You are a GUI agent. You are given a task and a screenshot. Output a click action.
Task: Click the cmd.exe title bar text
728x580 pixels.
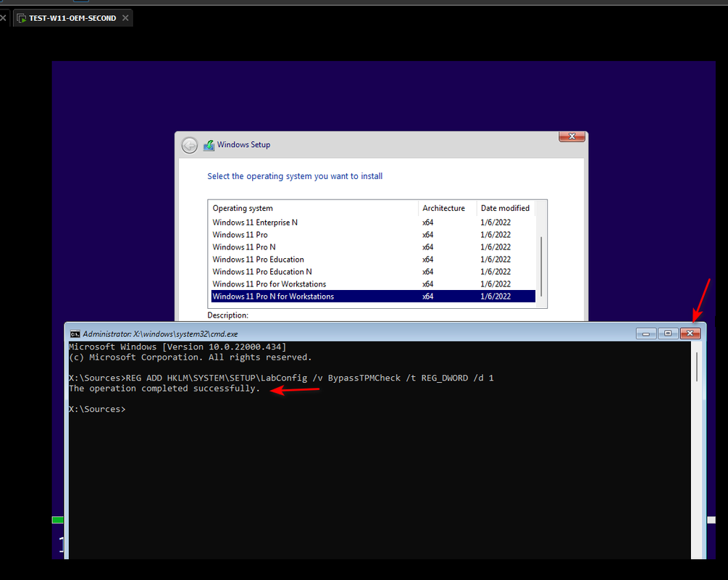160,333
